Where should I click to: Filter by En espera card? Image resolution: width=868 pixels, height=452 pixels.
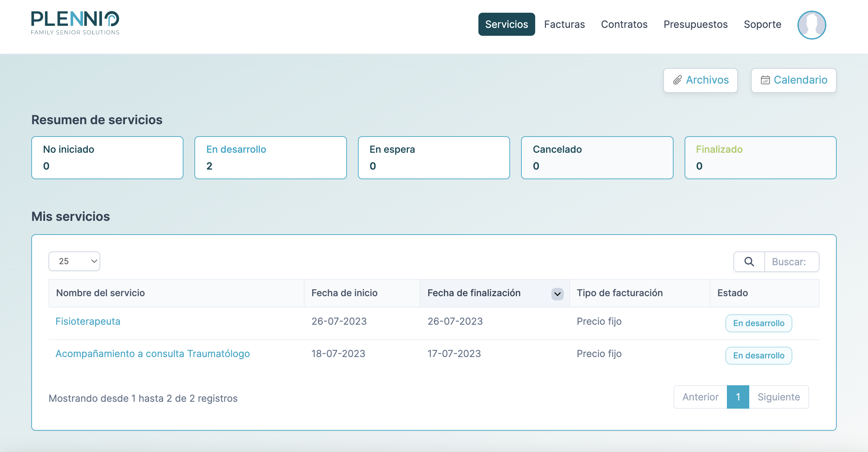[434, 158]
